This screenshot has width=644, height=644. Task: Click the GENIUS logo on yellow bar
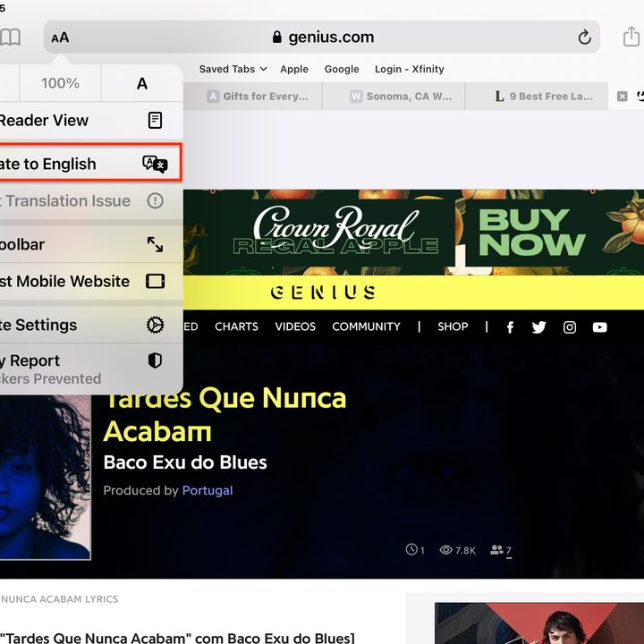click(x=323, y=292)
